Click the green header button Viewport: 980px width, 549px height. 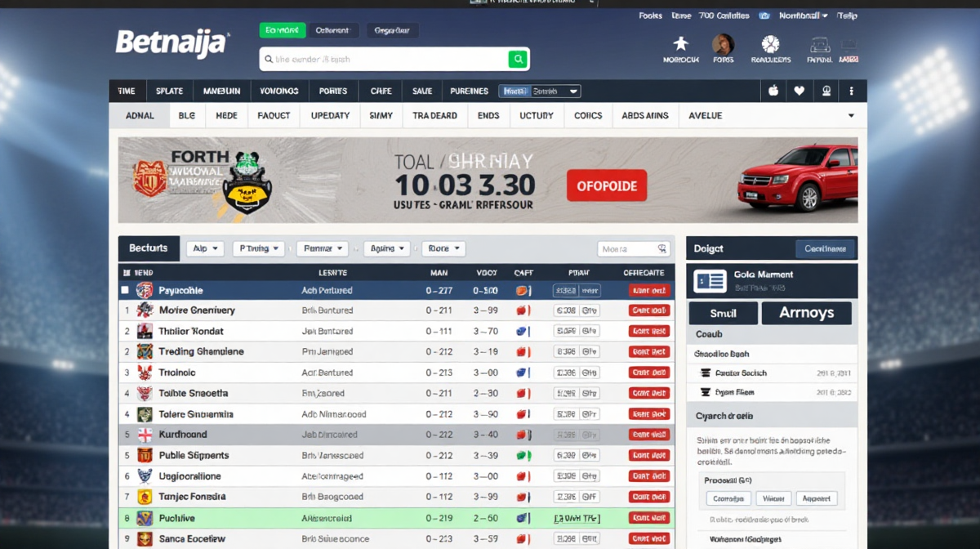coord(283,30)
